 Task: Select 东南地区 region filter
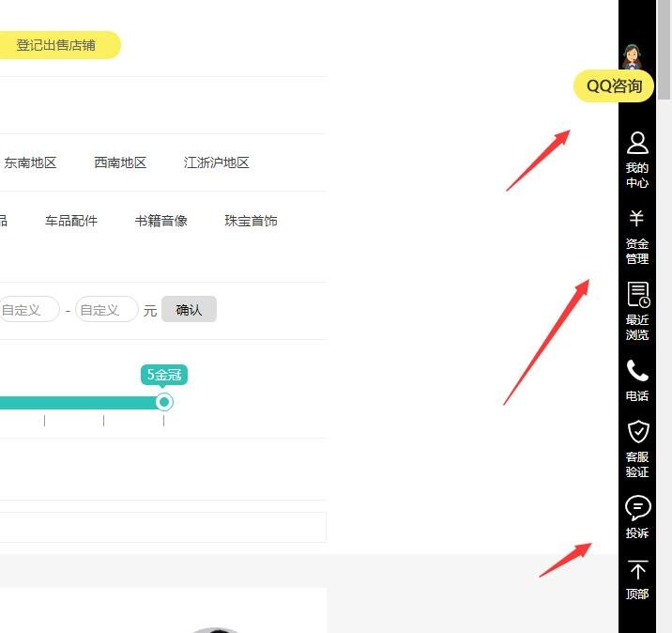click(x=30, y=162)
